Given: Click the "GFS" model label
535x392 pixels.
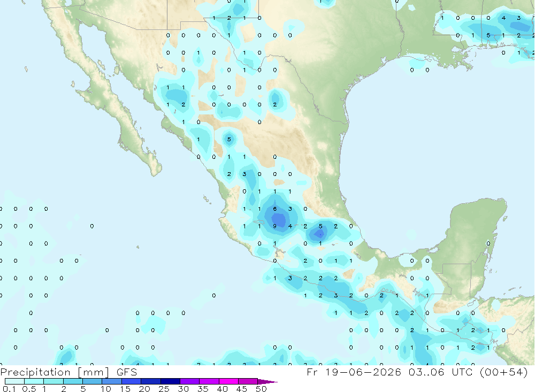Looking at the screenshot, I should [127, 372].
